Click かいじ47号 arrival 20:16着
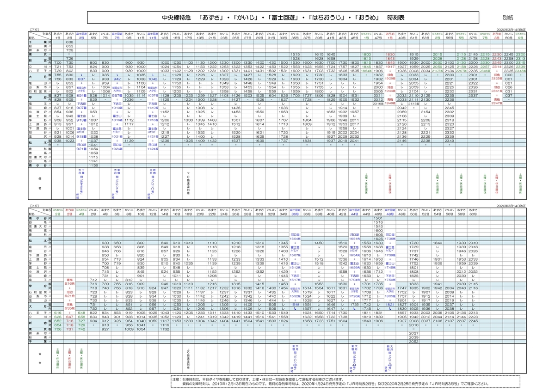The height and width of the screenshot is (392, 555). 379,103
